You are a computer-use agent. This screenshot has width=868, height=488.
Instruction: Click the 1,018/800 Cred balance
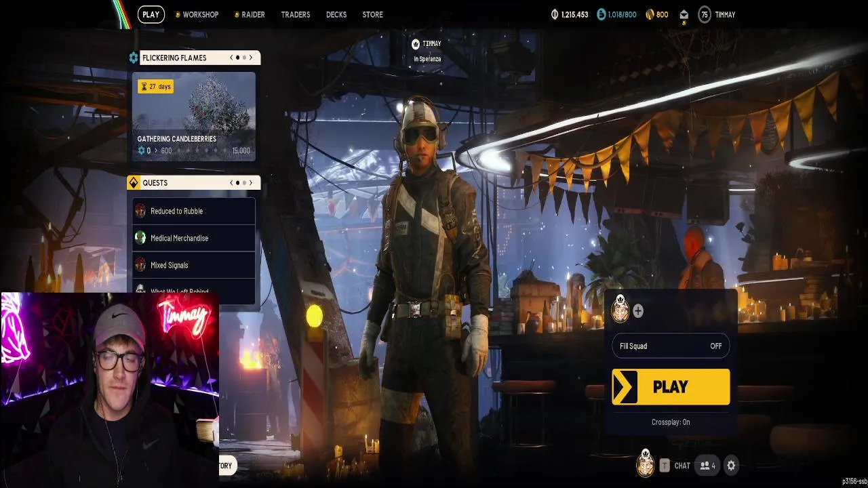click(x=622, y=14)
